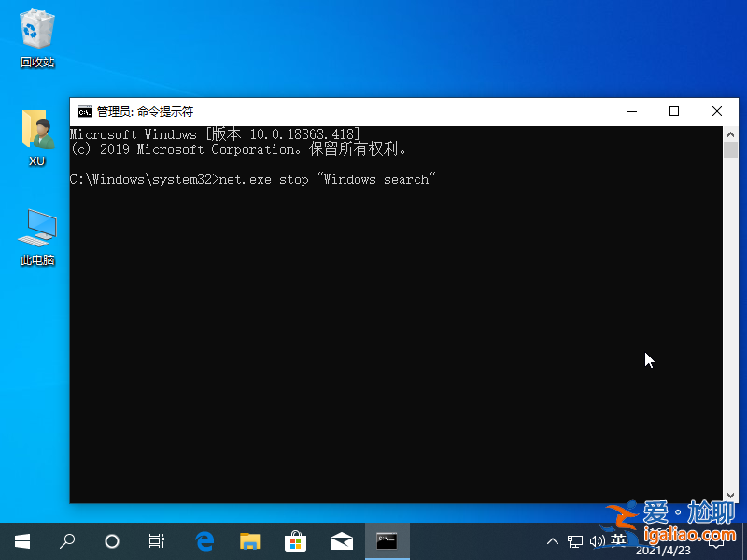Switch input language via 英 indicator
This screenshot has height=560, width=747.
click(x=619, y=541)
